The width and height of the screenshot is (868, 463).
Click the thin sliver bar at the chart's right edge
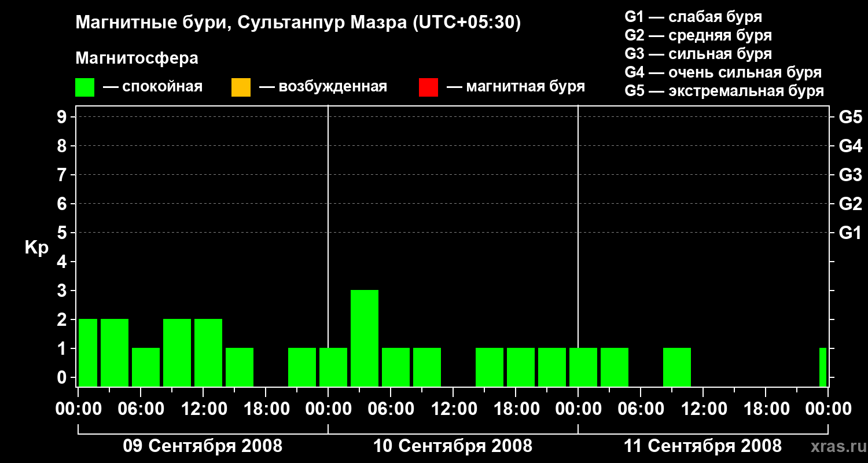pos(823,367)
